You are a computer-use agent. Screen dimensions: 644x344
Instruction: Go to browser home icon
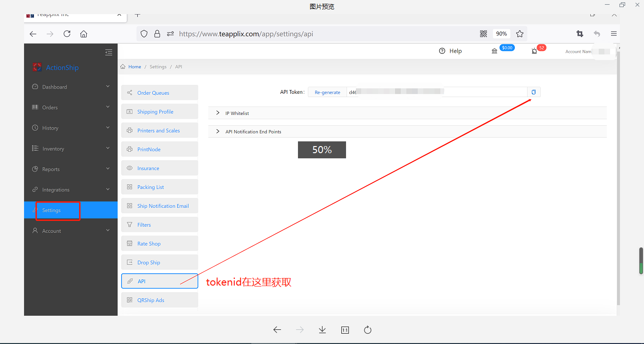[83, 34]
